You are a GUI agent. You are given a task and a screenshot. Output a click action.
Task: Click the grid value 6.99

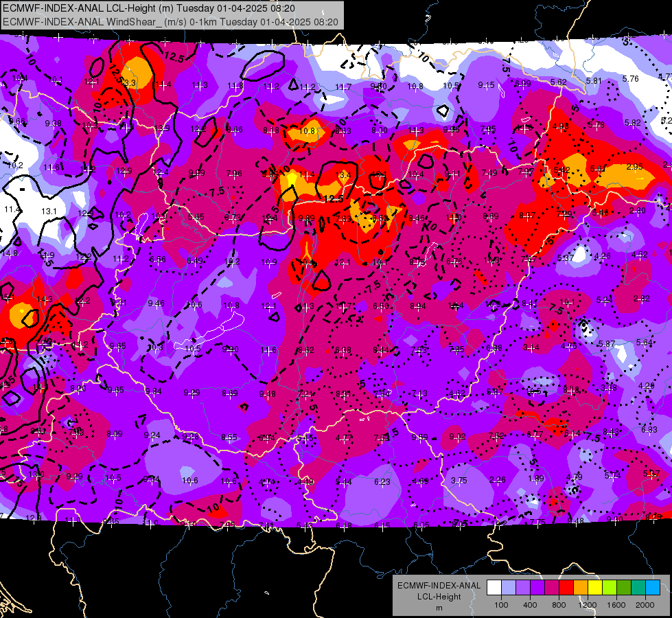(x=523, y=83)
